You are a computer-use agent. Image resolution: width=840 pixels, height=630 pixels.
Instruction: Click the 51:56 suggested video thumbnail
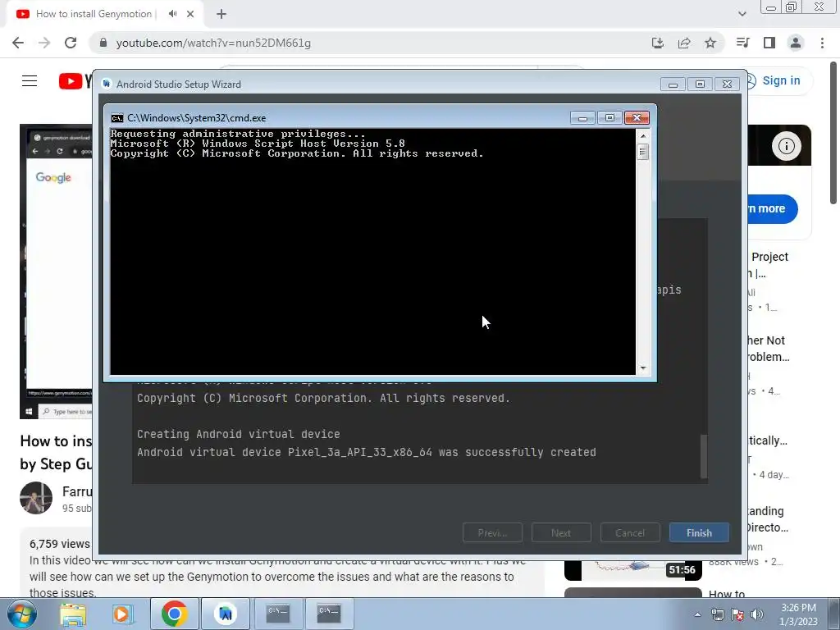pos(632,570)
